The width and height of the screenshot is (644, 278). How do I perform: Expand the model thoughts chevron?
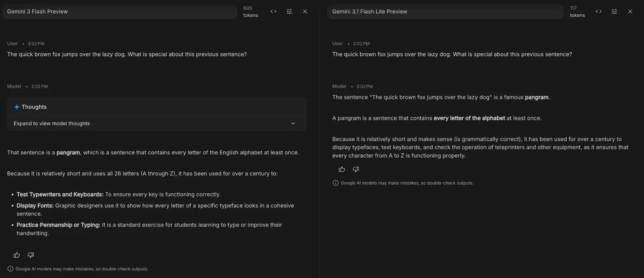pos(293,123)
